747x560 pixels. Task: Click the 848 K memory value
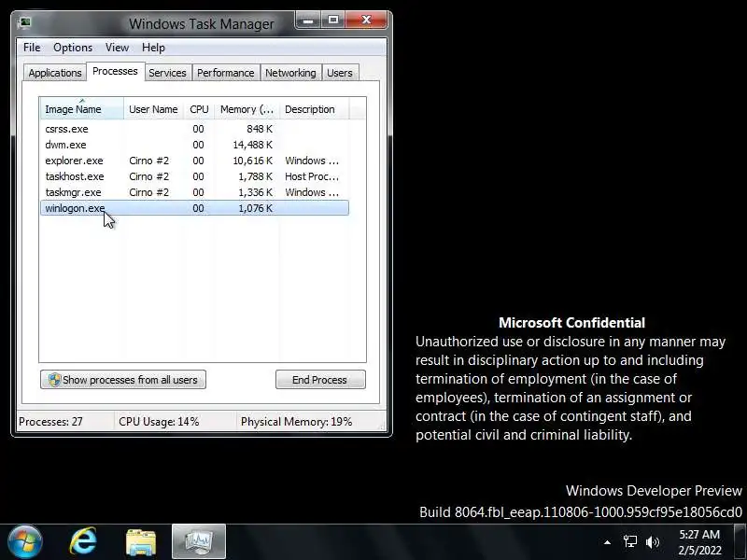260,129
